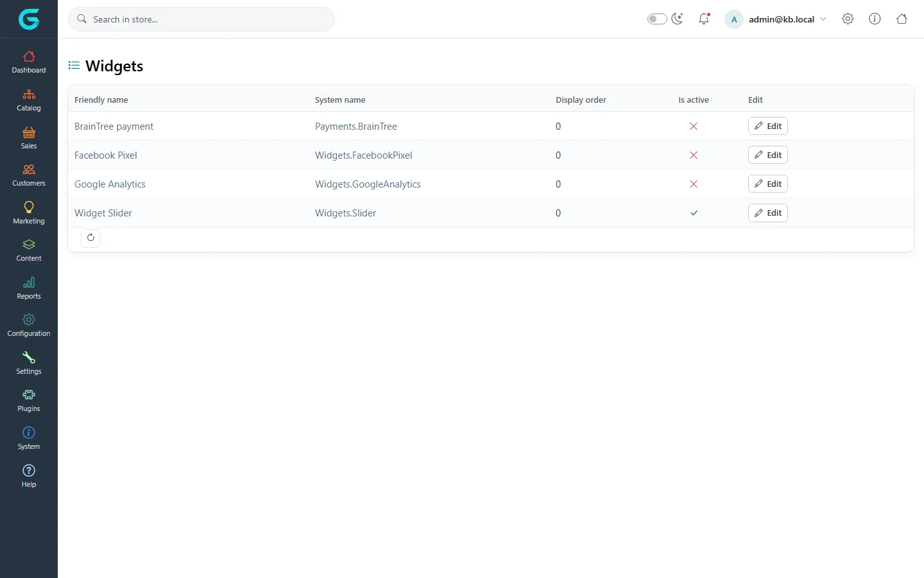Open the gear settings icon in header
This screenshot has height=578, width=924.
point(848,19)
